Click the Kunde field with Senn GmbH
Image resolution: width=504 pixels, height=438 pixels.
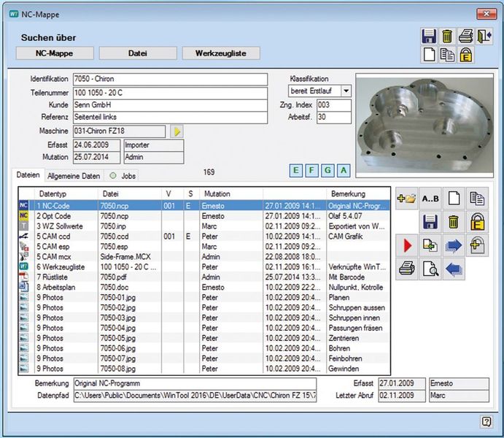171,105
